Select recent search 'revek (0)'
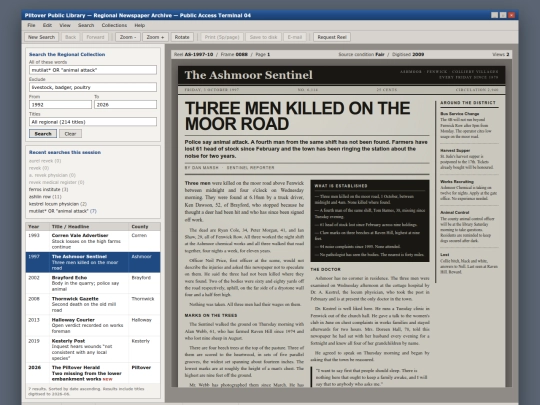This screenshot has width=540, height=405. (x=39, y=168)
